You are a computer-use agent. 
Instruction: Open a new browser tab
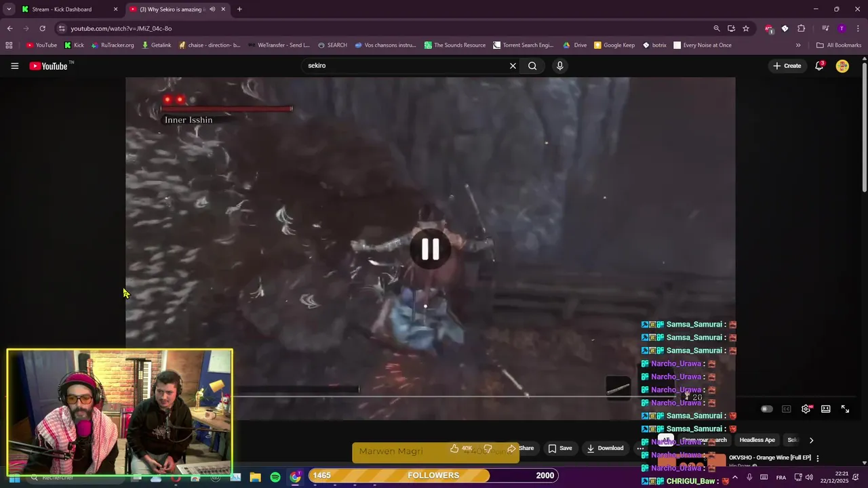(x=239, y=9)
